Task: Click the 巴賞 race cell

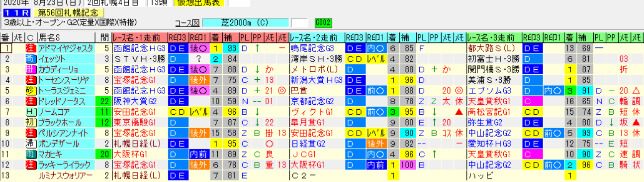Action: click(x=317, y=91)
